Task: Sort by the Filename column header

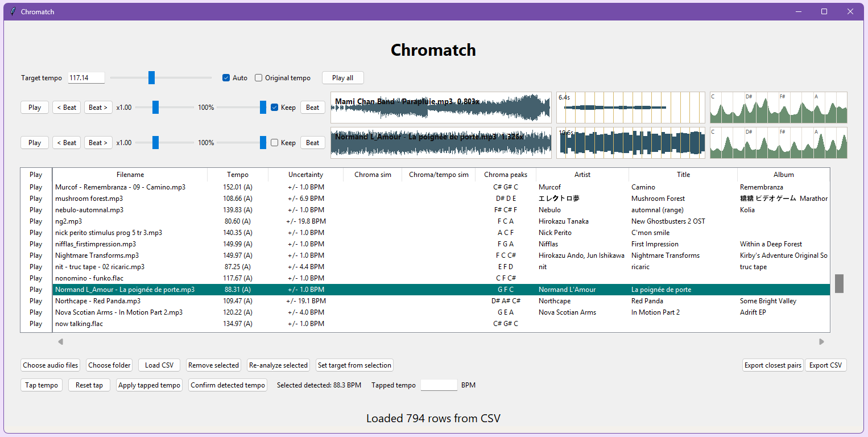Action: point(130,175)
